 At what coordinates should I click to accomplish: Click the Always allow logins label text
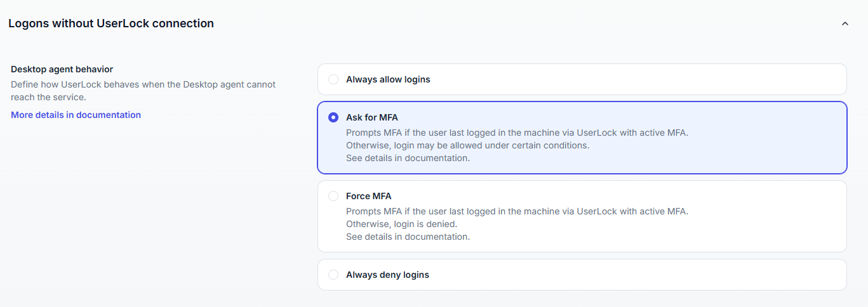(x=388, y=80)
